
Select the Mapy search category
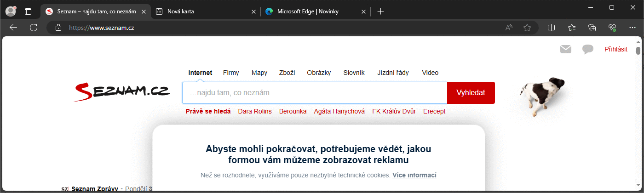pos(259,73)
